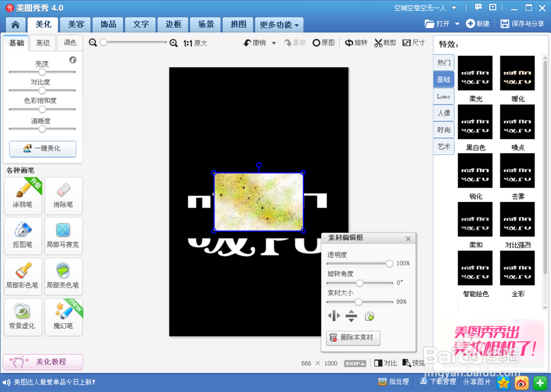Screen dimensions: 551x392
Task: Select the 魔幻笔 magic pen tool
Action: pos(63,317)
